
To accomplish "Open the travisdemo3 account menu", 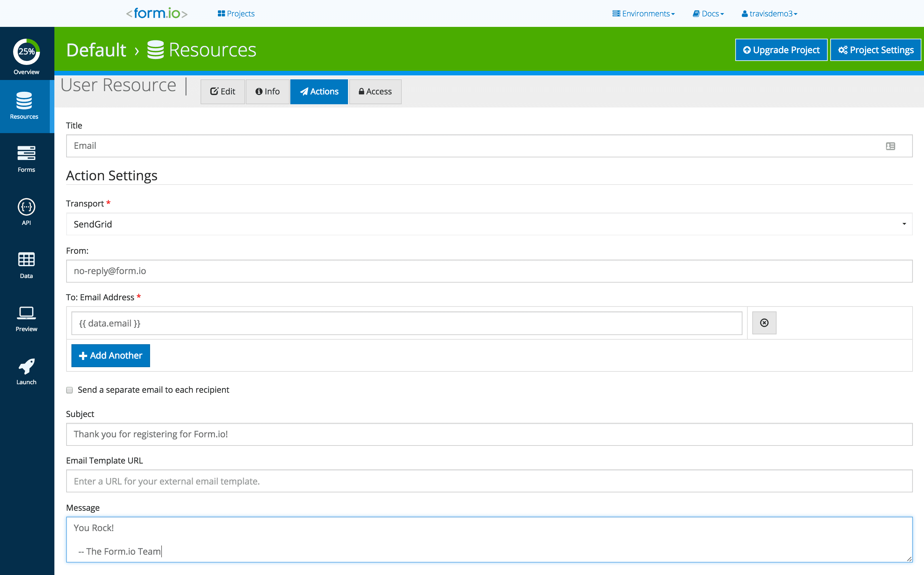I will tap(769, 13).
